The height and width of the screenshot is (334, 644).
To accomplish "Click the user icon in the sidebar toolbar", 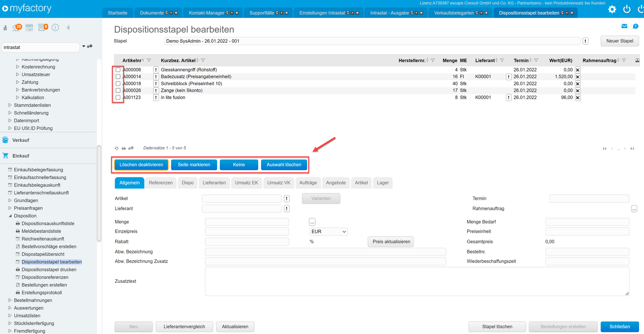I will click(5, 28).
